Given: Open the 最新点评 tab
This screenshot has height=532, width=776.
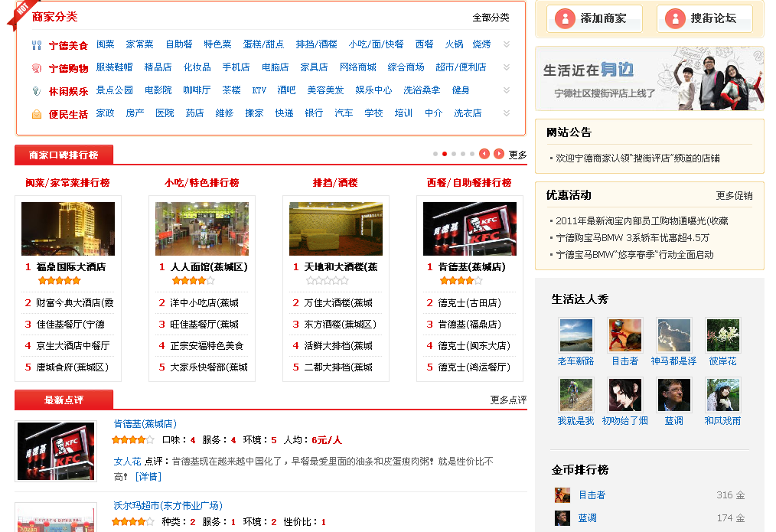Looking at the screenshot, I should 64,400.
